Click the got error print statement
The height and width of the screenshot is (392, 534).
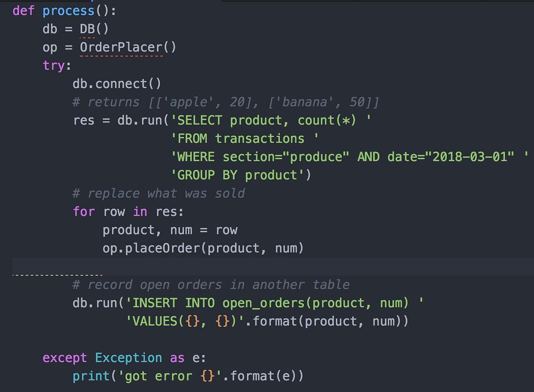click(178, 376)
